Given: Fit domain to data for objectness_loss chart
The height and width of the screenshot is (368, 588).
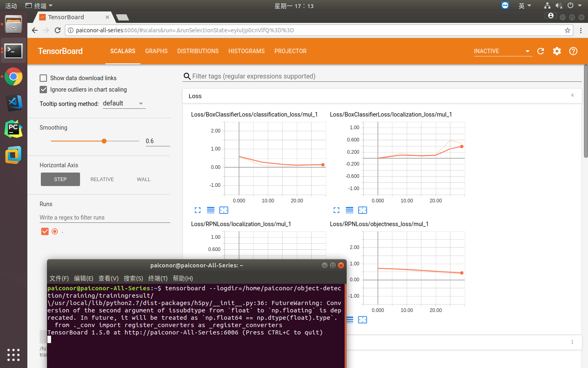Looking at the screenshot, I should [363, 320].
